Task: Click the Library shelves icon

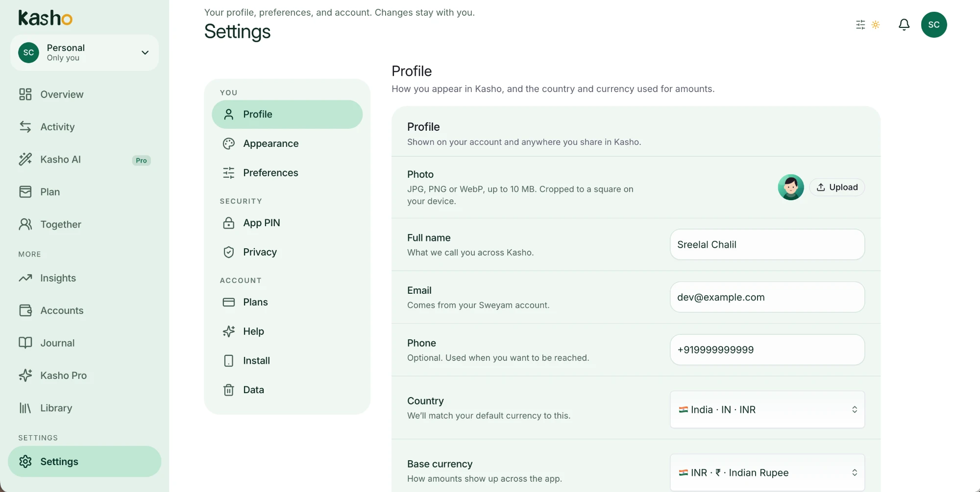Action: pyautogui.click(x=25, y=408)
